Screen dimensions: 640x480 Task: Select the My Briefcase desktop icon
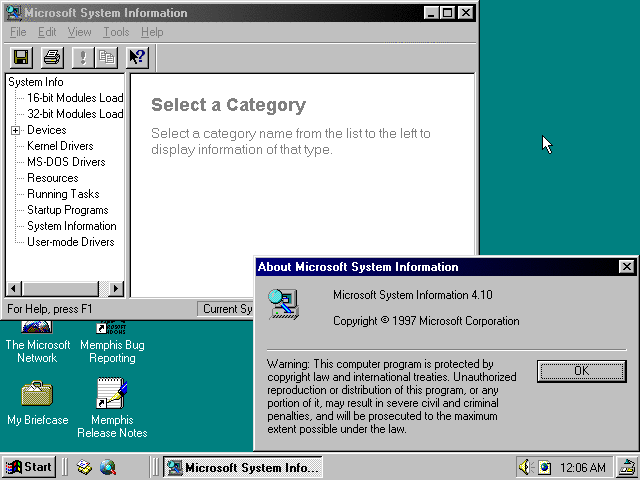(x=37, y=403)
